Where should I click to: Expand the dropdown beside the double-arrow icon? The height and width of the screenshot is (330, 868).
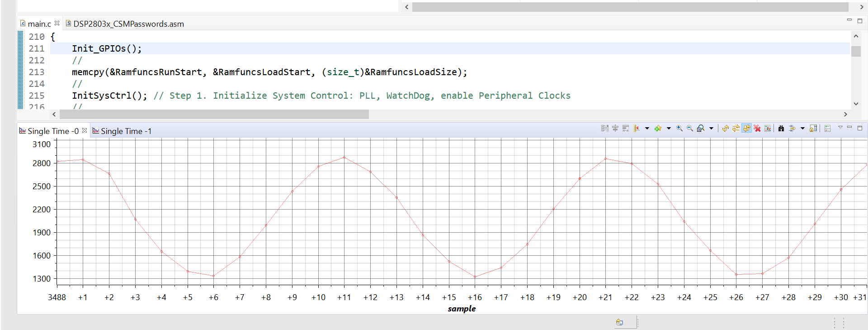click(802, 129)
